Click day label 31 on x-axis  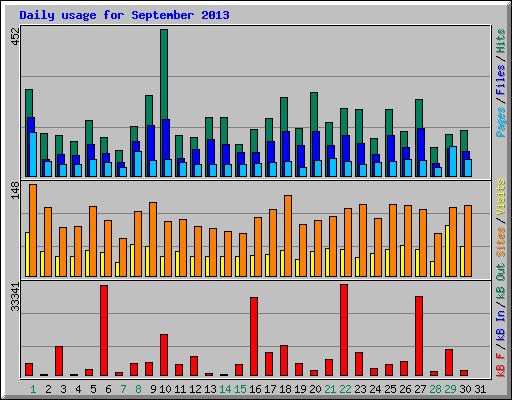click(480, 389)
